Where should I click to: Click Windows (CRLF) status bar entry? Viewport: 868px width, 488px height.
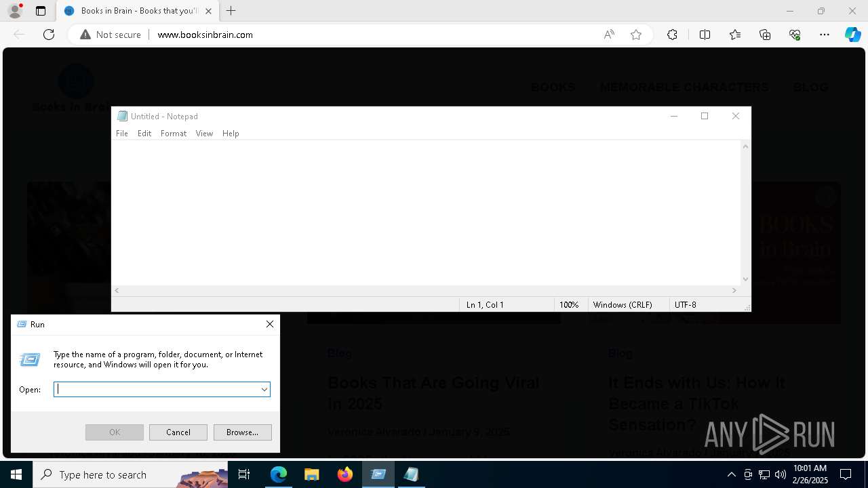(623, 305)
